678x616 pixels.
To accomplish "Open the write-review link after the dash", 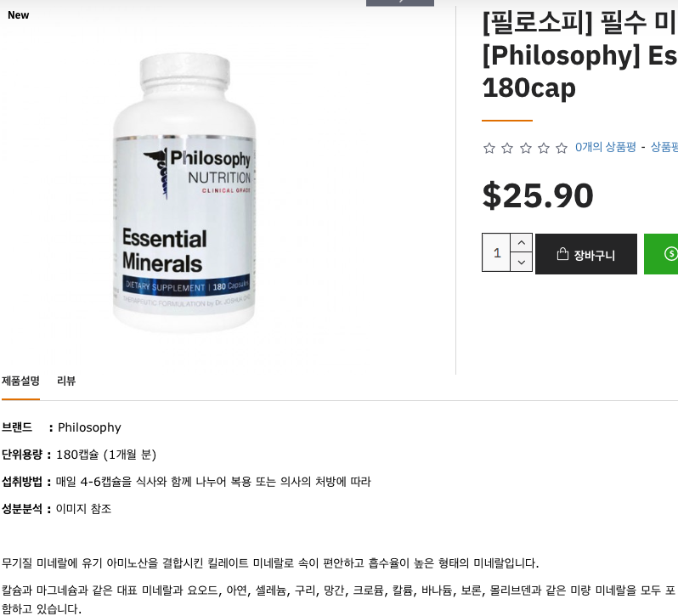I will (664, 147).
